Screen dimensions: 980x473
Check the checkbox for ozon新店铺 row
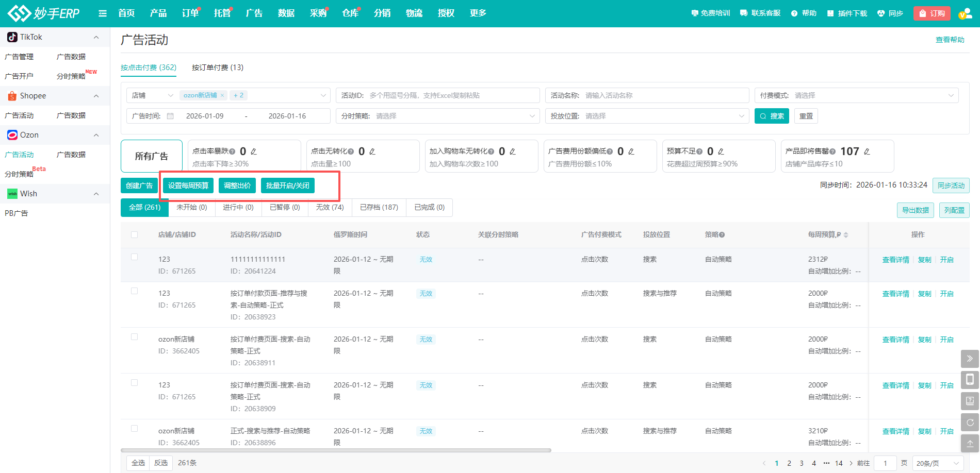point(135,337)
